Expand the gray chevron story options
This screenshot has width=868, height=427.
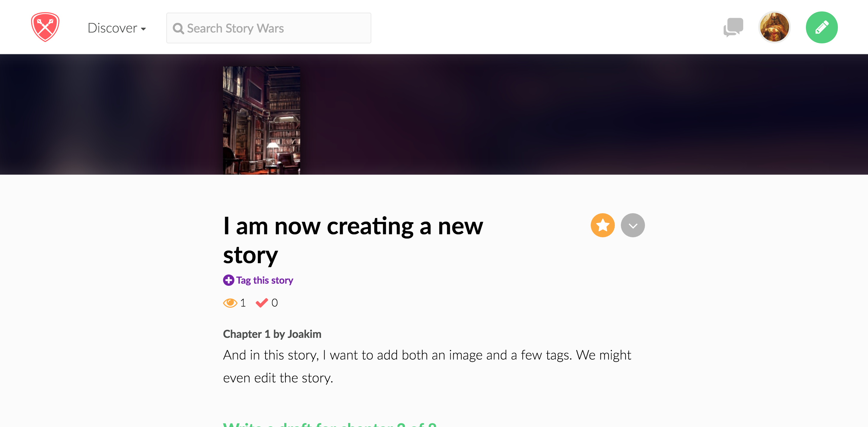coord(633,225)
